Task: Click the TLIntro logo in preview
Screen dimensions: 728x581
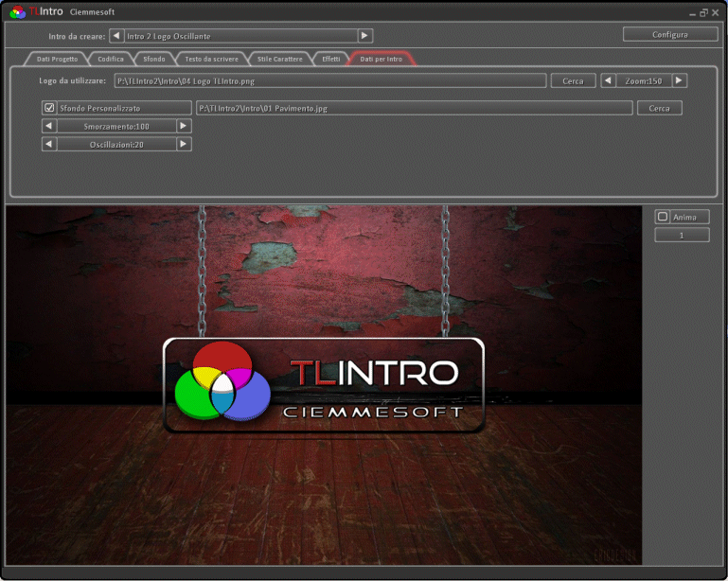Action: (324, 385)
